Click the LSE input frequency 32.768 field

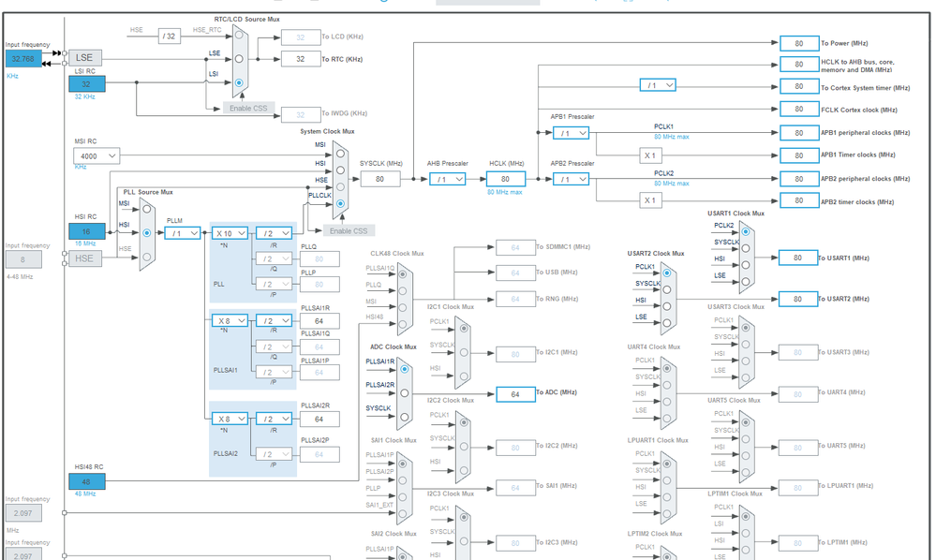pos(23,58)
